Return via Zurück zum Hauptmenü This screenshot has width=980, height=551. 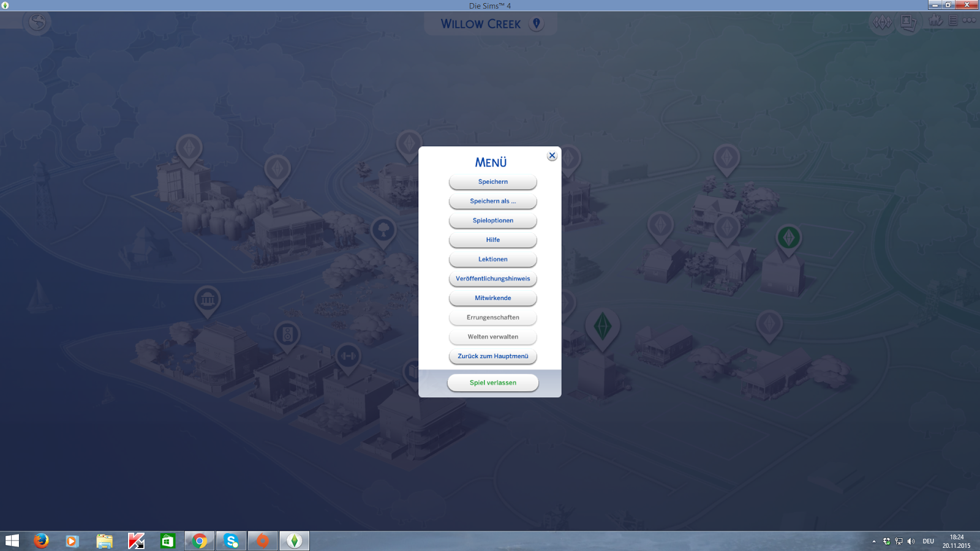pyautogui.click(x=492, y=356)
